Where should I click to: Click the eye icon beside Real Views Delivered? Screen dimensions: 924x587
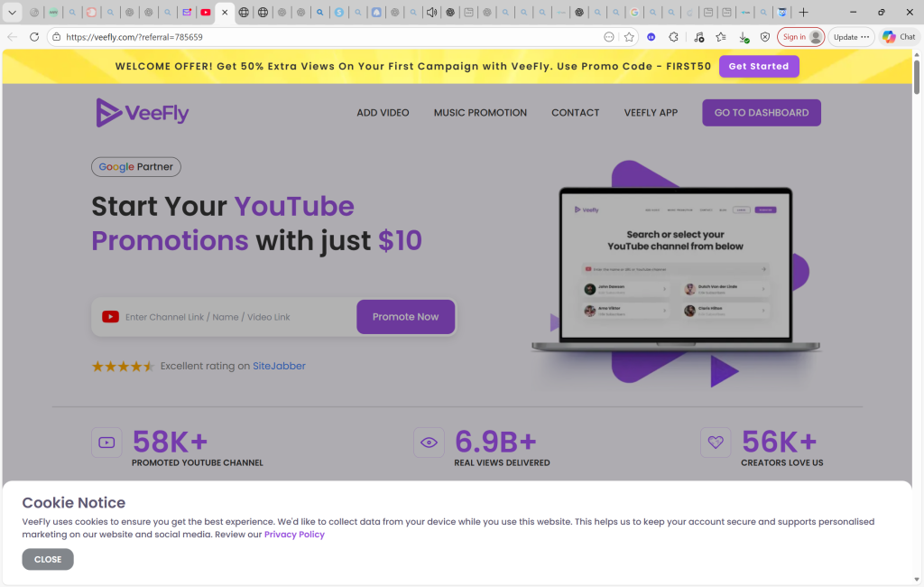click(x=429, y=443)
